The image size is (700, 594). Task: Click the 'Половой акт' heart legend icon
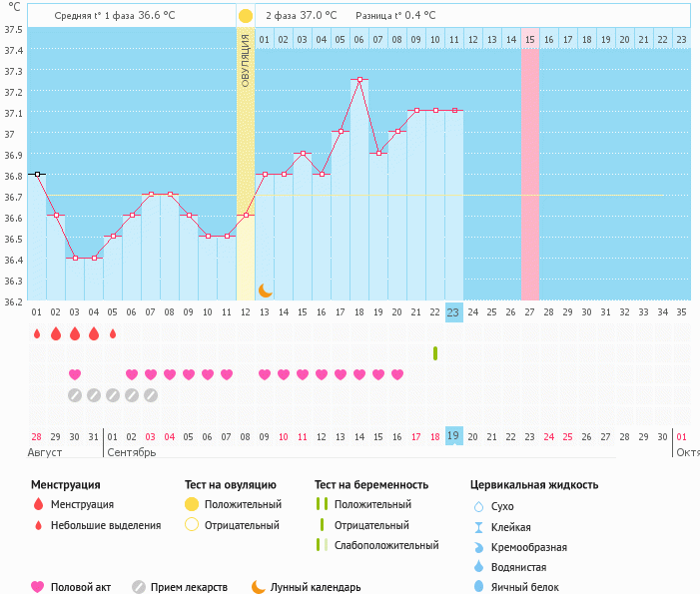coord(38,587)
